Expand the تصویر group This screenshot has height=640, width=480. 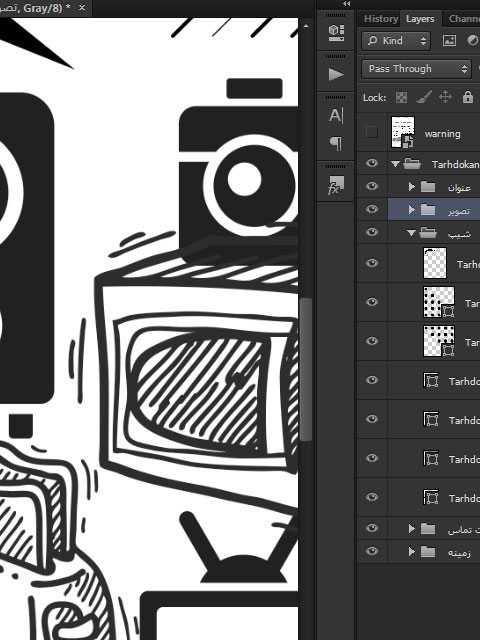[x=411, y=209]
